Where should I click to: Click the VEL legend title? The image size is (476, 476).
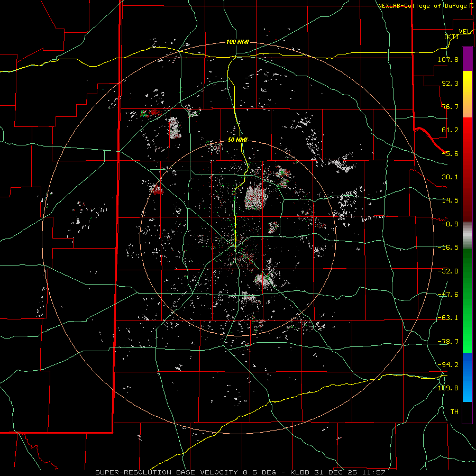pos(464,31)
